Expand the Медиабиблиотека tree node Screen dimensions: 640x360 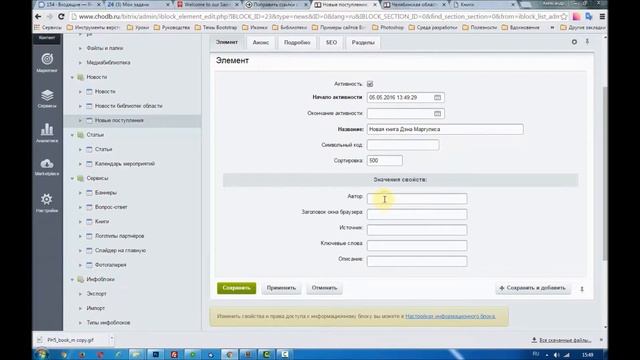tap(80, 63)
